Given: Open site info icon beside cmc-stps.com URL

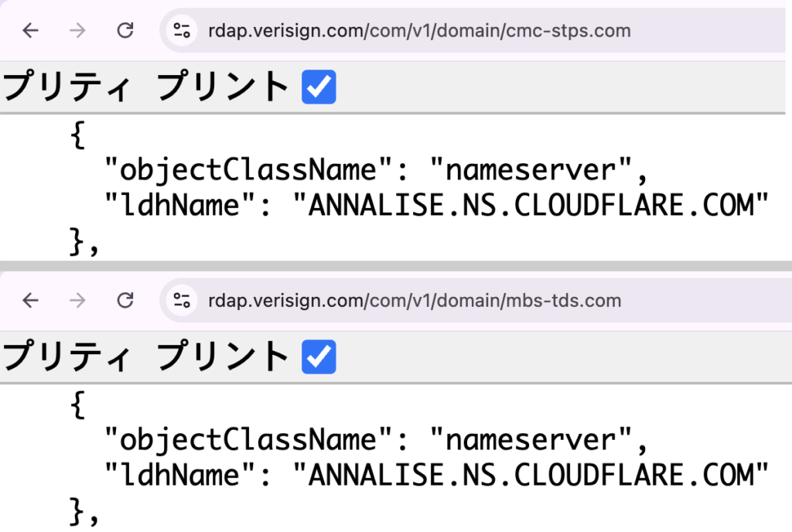Looking at the screenshot, I should click(182, 31).
